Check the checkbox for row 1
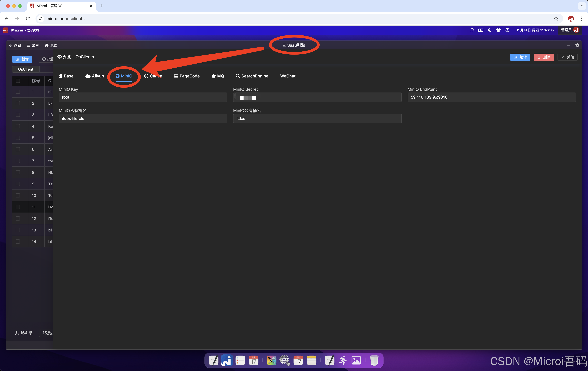588x371 pixels. click(18, 92)
